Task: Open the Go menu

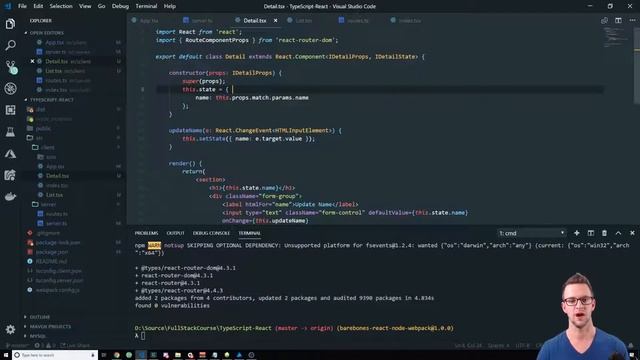Action: point(101,6)
